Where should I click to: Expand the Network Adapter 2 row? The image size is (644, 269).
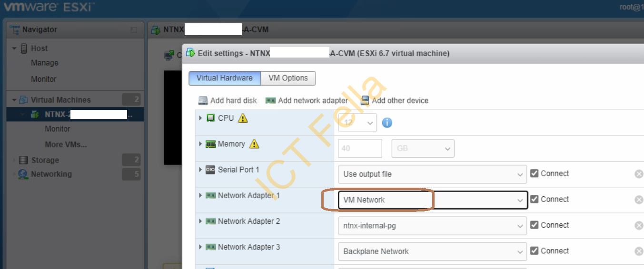pyautogui.click(x=200, y=221)
